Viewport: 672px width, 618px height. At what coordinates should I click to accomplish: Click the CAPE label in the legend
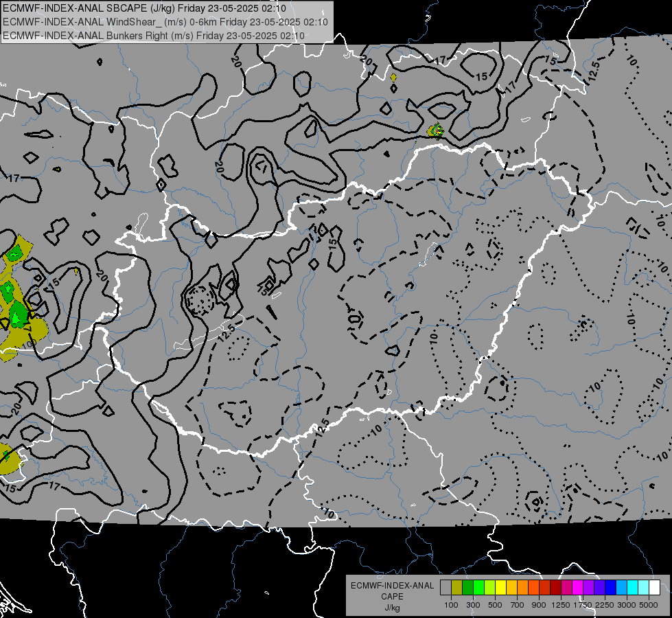point(392,597)
